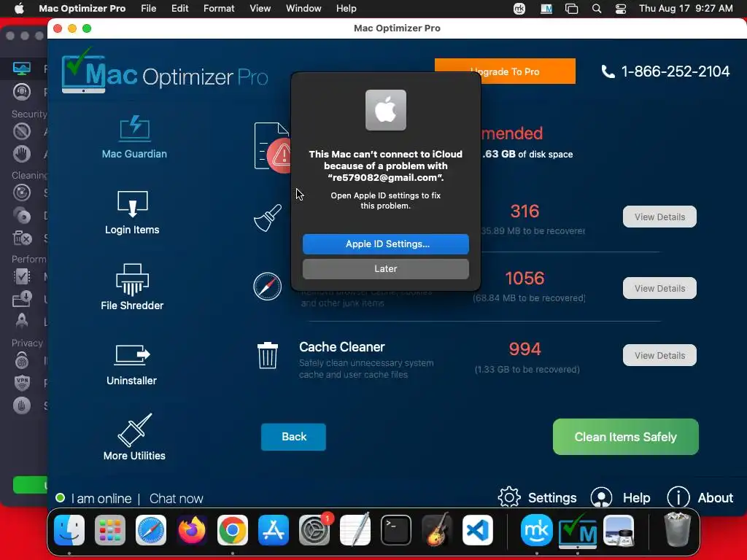Click the phone number 1-866-252-2104
The image size is (747, 560).
675,71
